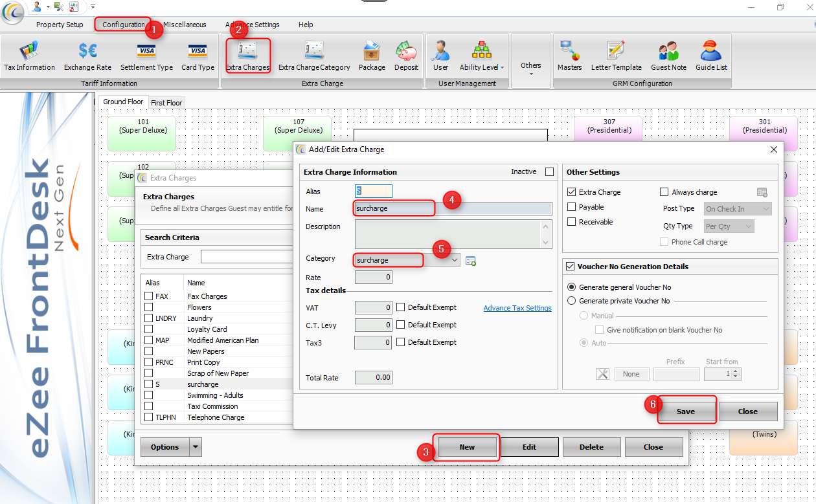Open Guide List

click(711, 56)
